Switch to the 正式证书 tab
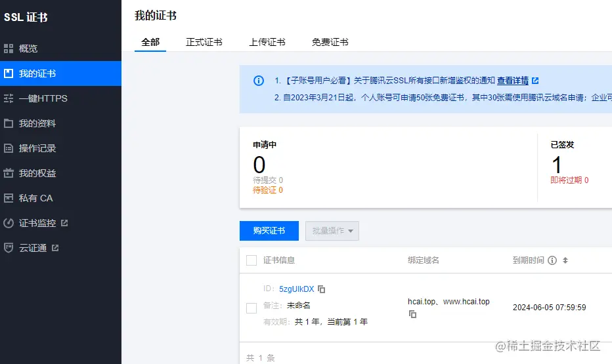The width and height of the screenshot is (612, 364). [204, 42]
